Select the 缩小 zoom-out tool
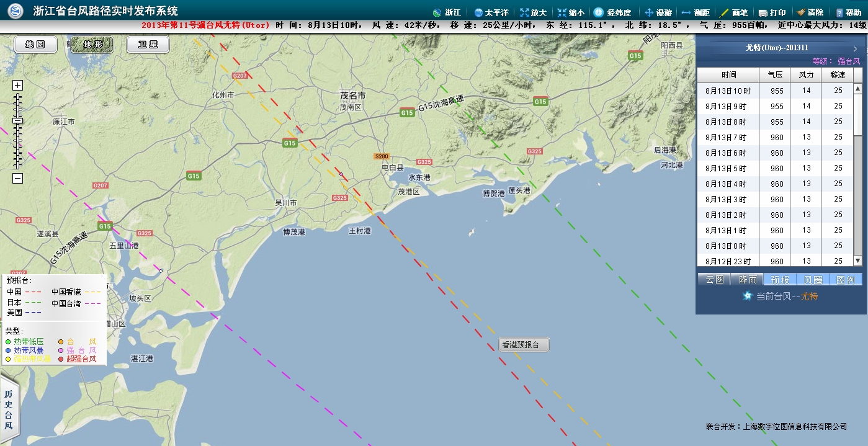 point(562,12)
